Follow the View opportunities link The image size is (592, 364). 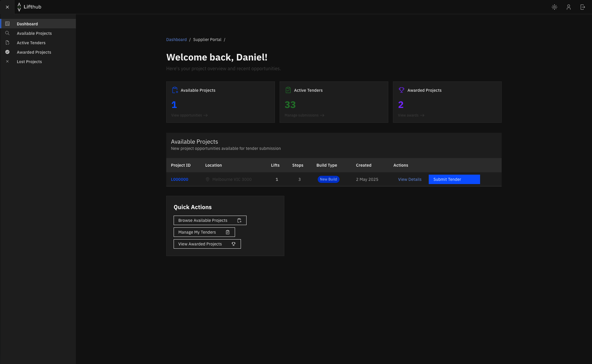(189, 115)
